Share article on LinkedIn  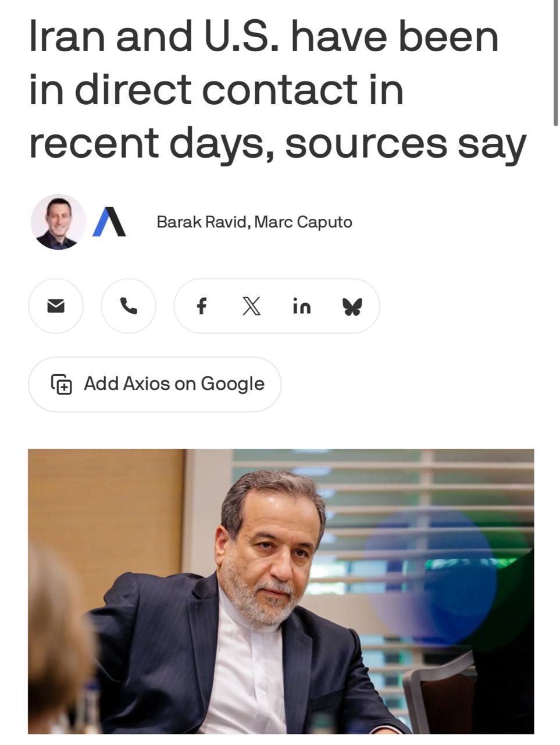(x=302, y=306)
